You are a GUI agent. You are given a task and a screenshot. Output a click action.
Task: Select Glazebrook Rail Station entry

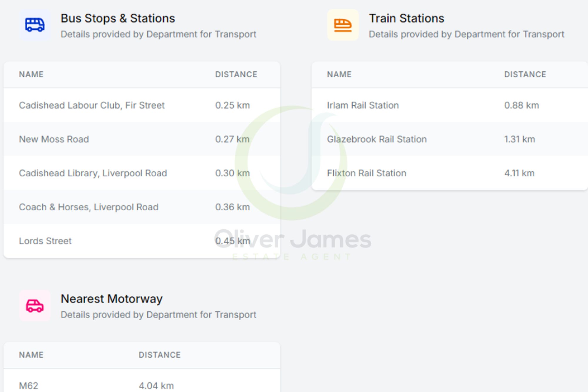click(x=377, y=139)
